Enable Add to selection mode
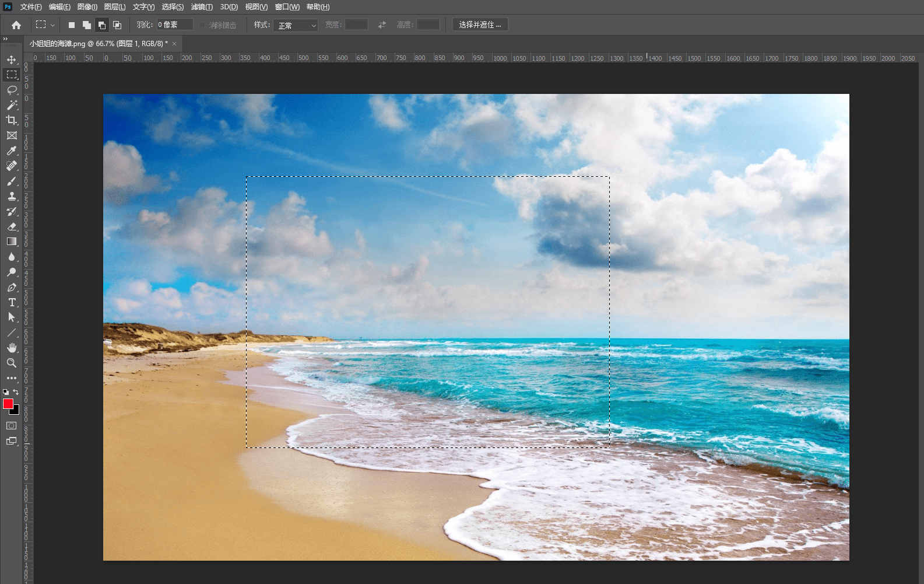This screenshot has width=924, height=584. point(87,25)
